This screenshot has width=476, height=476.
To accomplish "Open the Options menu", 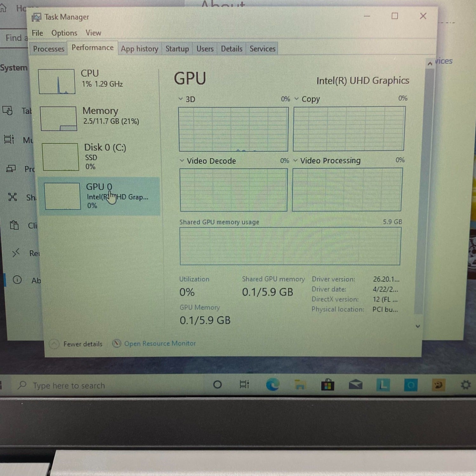I will tap(64, 33).
